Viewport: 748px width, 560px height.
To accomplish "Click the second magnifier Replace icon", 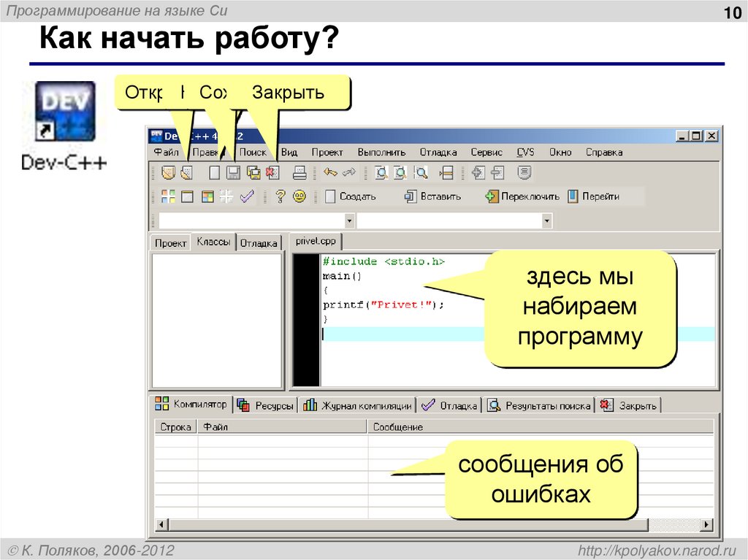I will (x=400, y=172).
